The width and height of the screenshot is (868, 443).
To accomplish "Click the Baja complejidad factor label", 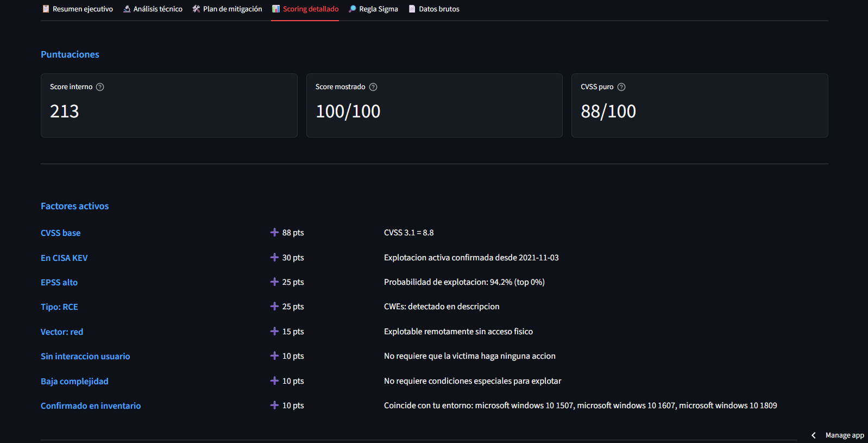I will 74,382.
